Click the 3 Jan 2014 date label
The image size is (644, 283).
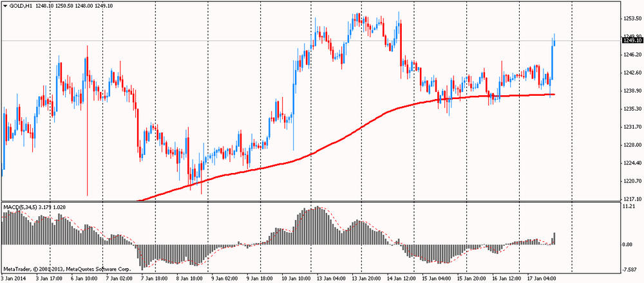[12, 278]
